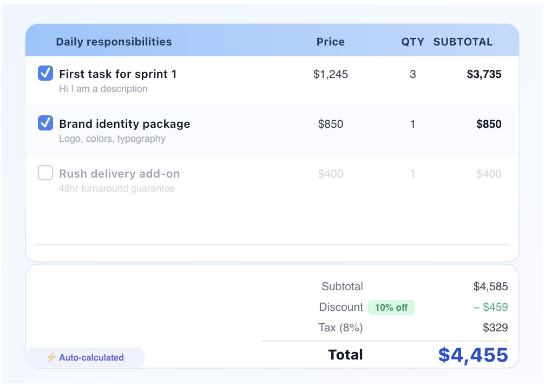551x392 pixels.
Task: Select the First task for sprint 1 title
Action: click(117, 74)
